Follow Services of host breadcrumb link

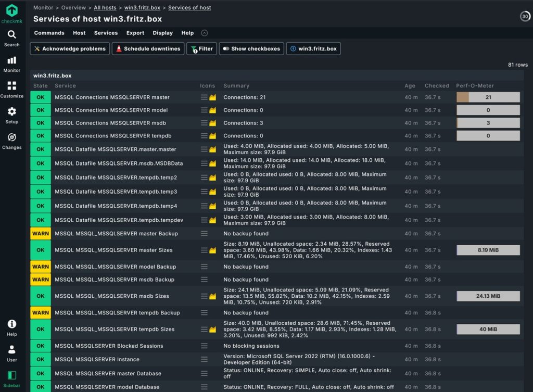[x=189, y=7]
